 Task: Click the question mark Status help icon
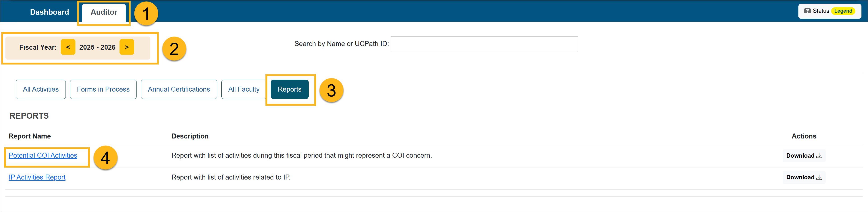pos(808,10)
